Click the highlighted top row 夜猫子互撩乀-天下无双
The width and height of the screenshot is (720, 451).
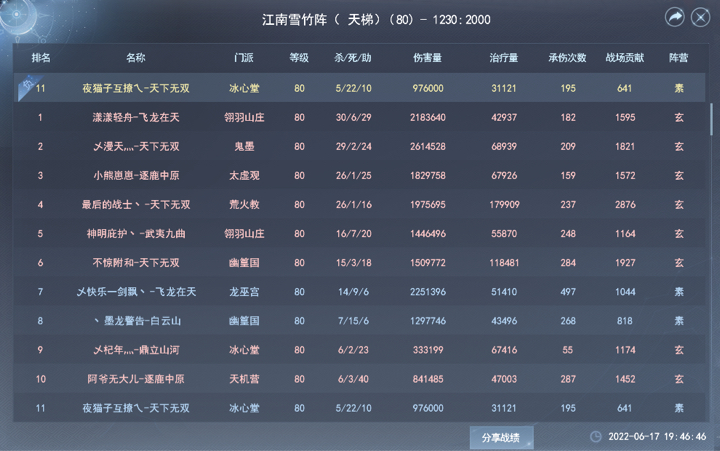(360, 88)
